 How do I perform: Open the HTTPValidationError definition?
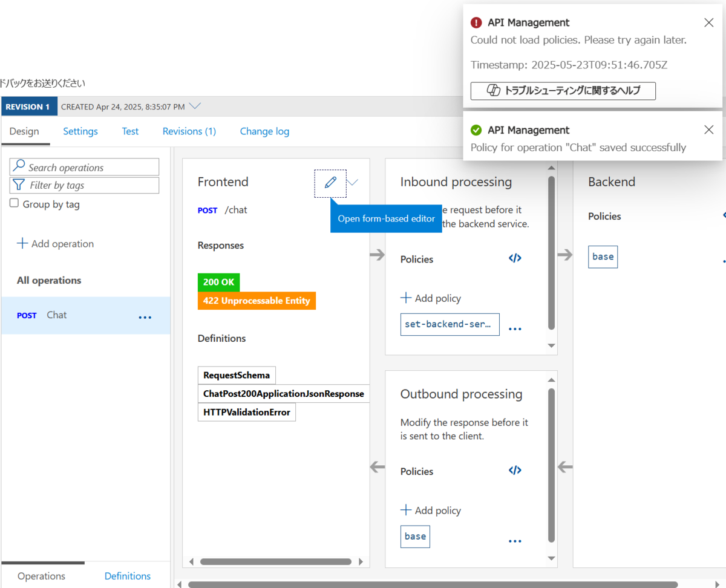247,413
